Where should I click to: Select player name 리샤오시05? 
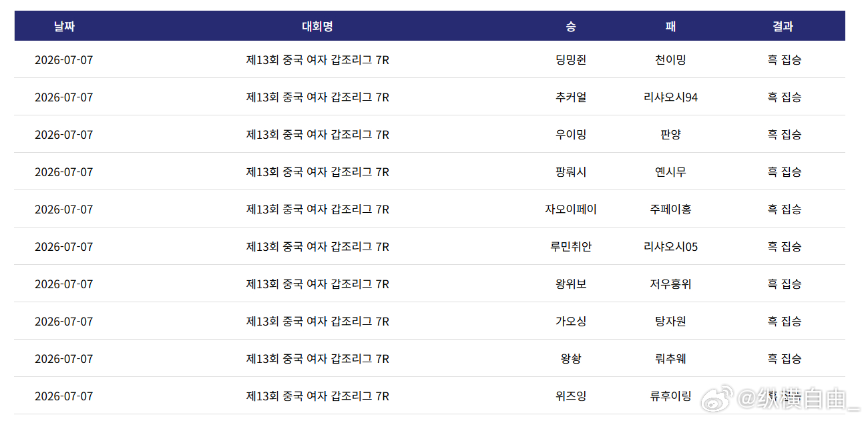(x=670, y=247)
